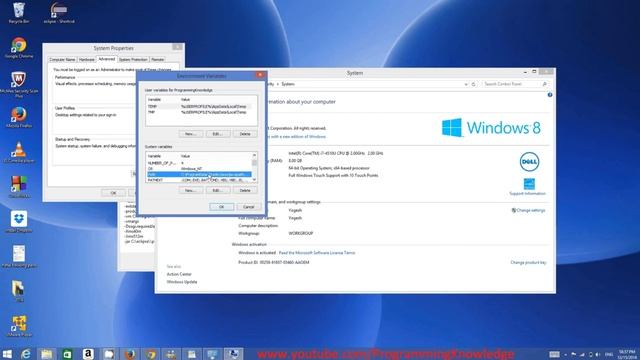Click Edit under User variables

218,134
